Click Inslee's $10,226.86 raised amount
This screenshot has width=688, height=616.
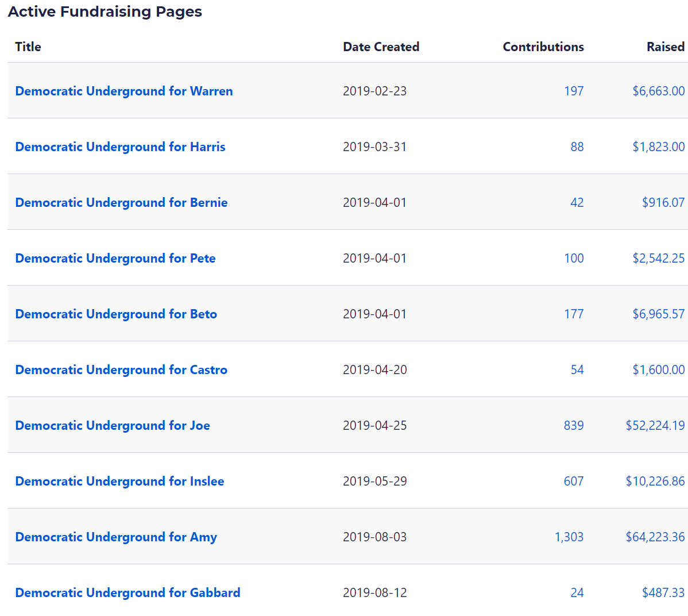coord(655,481)
